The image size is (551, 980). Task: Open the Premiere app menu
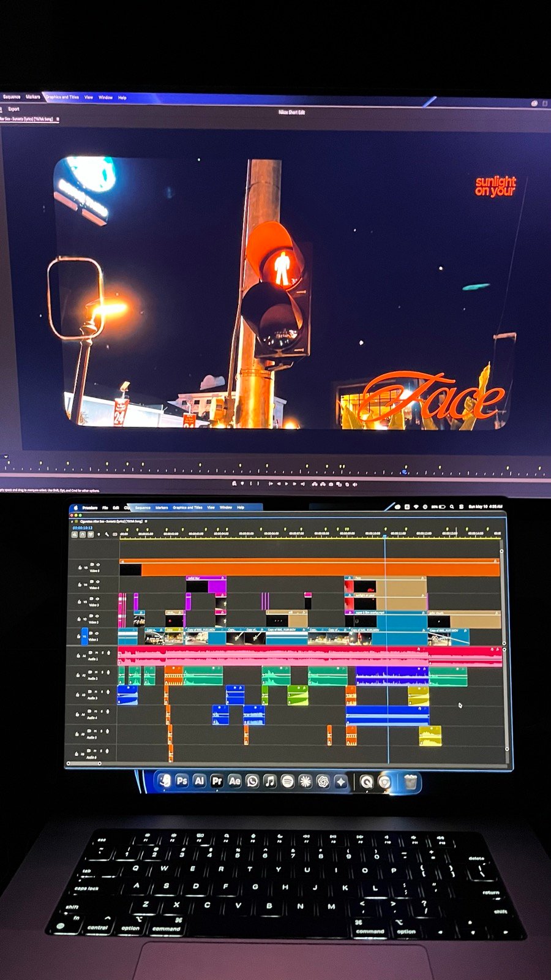click(90, 507)
